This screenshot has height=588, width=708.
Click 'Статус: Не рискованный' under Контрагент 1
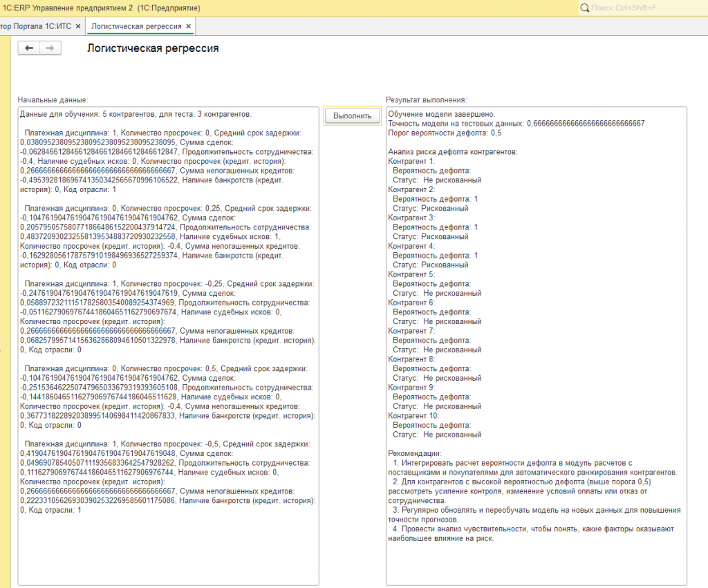(x=437, y=180)
